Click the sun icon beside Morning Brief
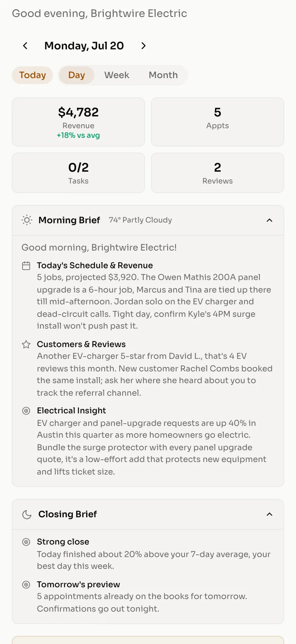Screen dimensions: 296x644 27,220
